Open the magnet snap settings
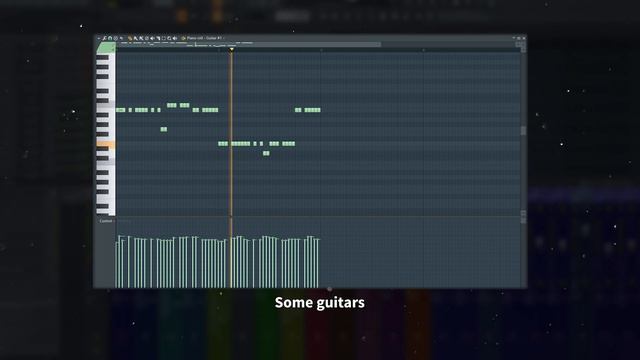Image resolution: width=640 pixels, height=360 pixels. pyautogui.click(x=110, y=38)
